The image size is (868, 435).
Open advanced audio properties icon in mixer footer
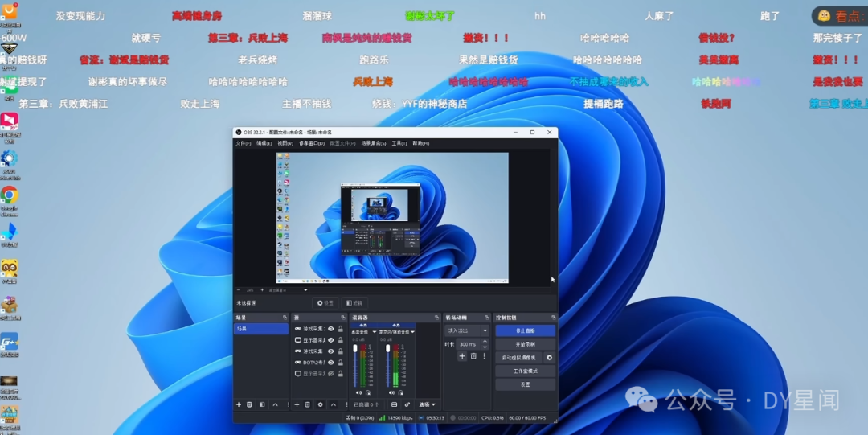[x=407, y=404]
